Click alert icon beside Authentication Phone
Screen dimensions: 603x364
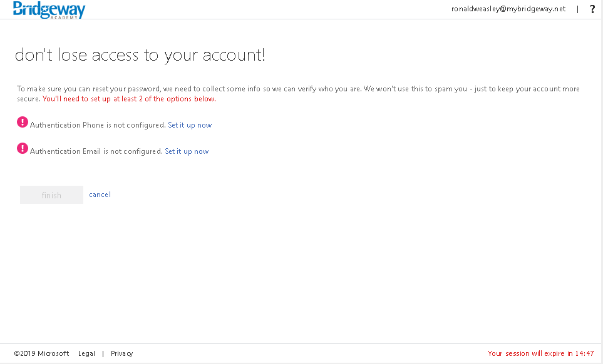(x=23, y=122)
